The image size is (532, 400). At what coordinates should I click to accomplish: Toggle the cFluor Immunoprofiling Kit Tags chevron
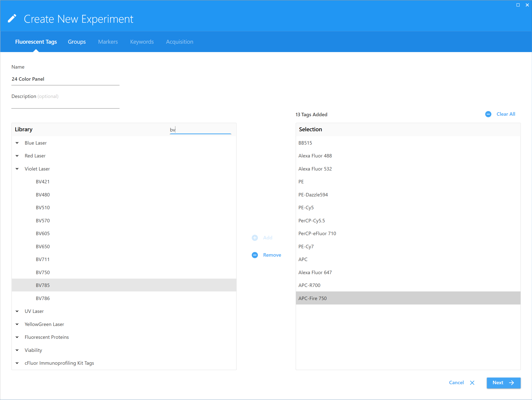[x=17, y=363]
